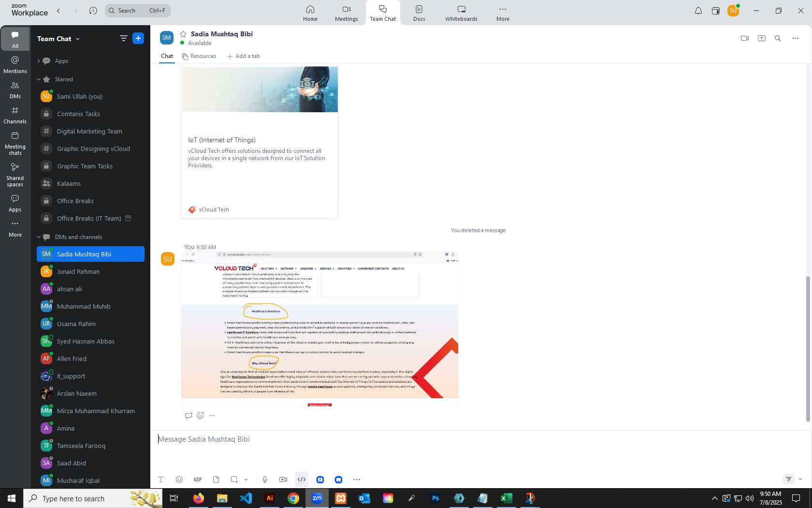Open Graphic Designing vCloud channel
812x508 pixels.
90,149
